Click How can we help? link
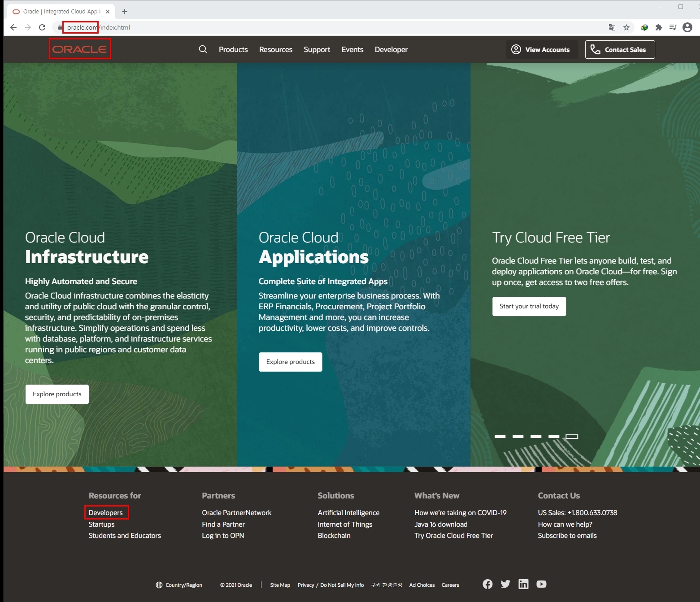 565,524
